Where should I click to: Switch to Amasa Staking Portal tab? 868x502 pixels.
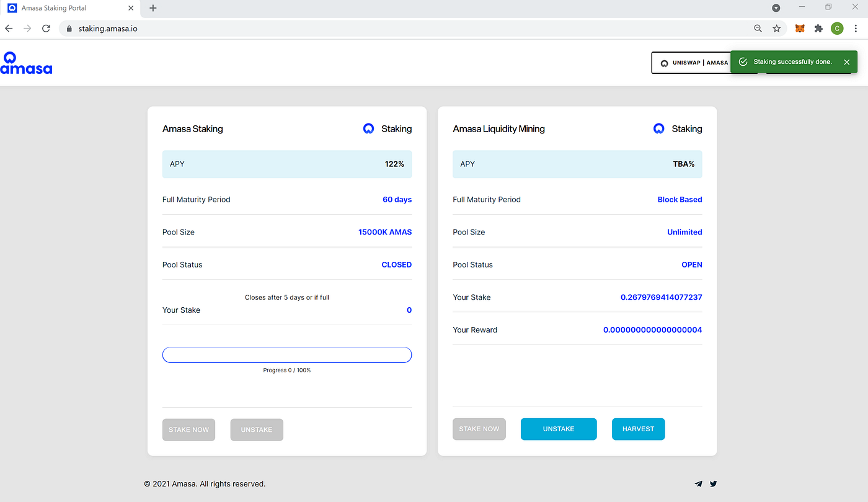(70, 8)
